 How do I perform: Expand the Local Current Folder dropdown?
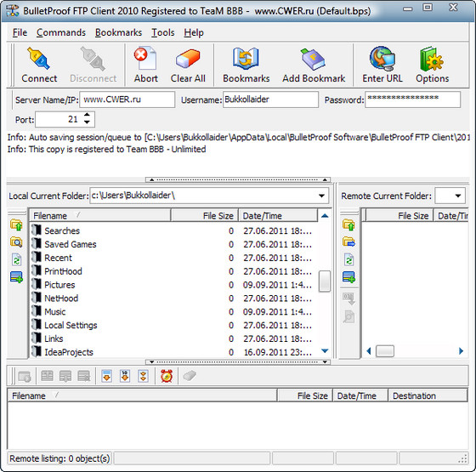321,196
